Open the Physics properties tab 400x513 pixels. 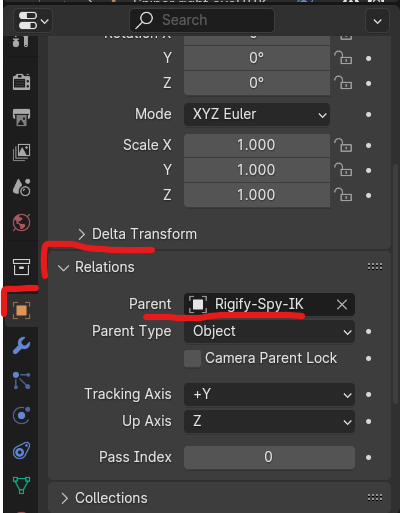tap(22, 416)
